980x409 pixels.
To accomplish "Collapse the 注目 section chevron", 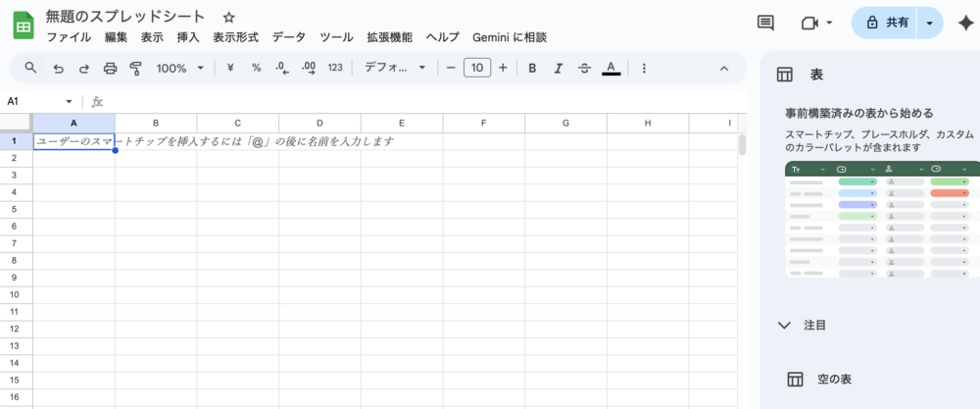I will (x=784, y=325).
